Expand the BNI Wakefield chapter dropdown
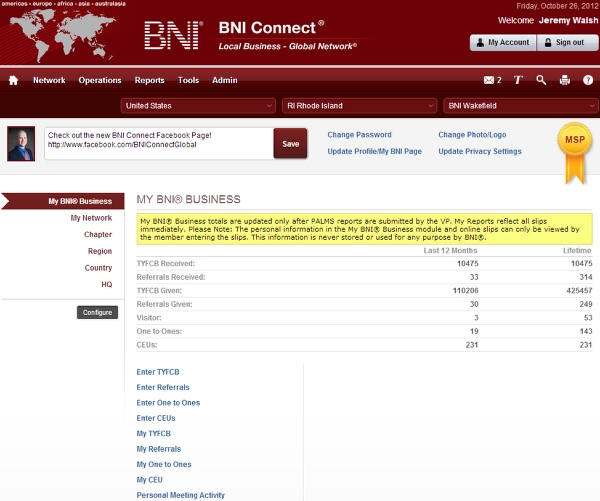The height and width of the screenshot is (501, 600). click(521, 105)
